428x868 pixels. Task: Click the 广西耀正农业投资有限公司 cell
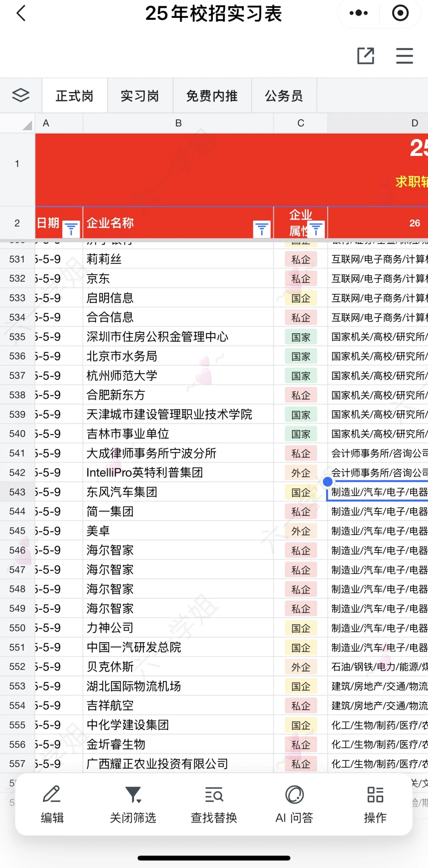tap(178, 764)
